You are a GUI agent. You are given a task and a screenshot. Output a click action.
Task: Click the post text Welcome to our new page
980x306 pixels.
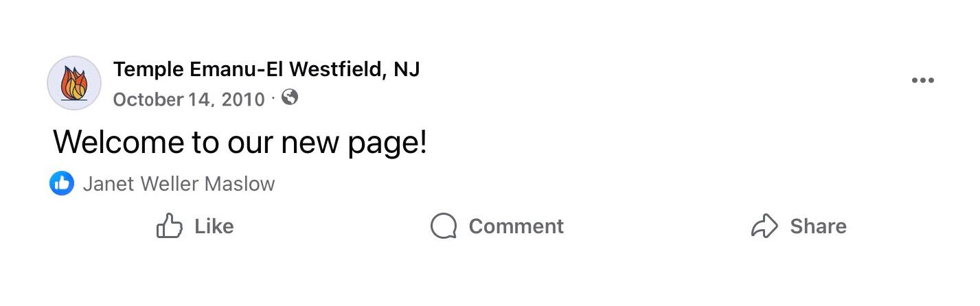tap(240, 142)
